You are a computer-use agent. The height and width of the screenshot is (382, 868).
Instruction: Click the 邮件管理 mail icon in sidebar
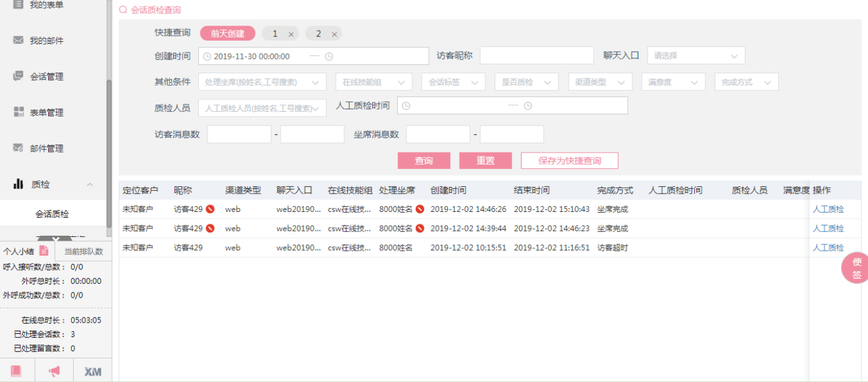(18, 148)
